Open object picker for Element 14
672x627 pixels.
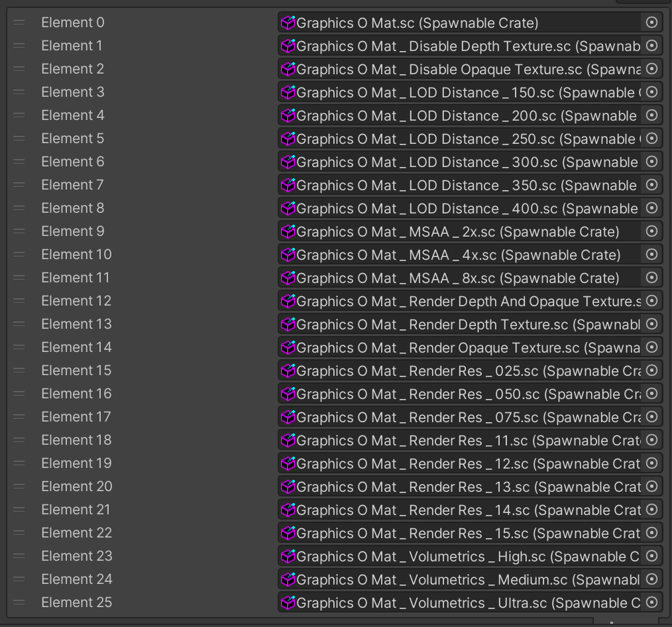pos(651,347)
